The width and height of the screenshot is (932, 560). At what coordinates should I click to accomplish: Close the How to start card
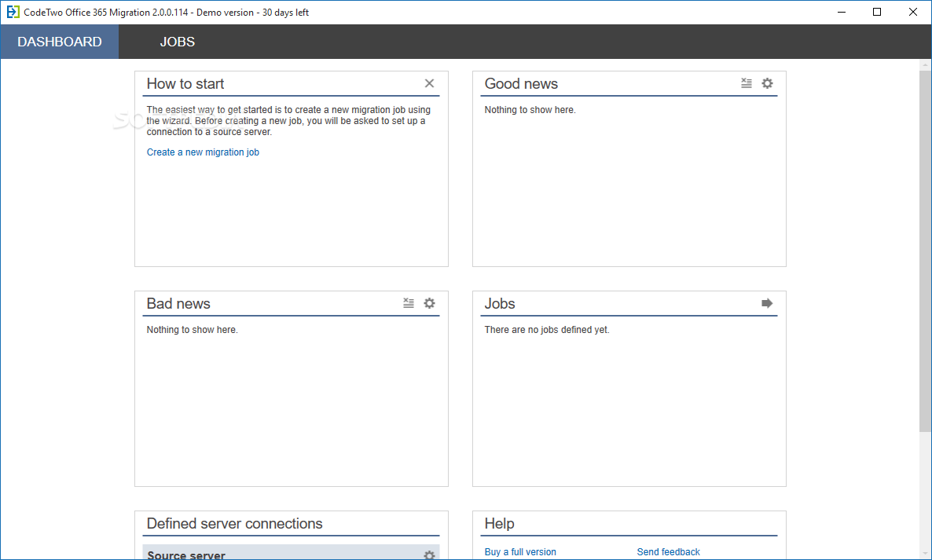click(x=429, y=84)
